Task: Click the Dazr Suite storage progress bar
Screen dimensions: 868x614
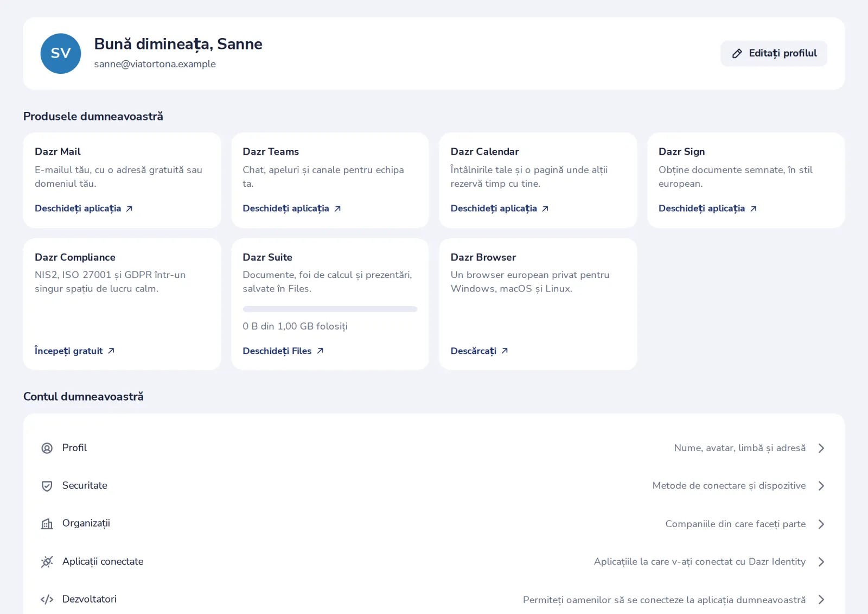Action: [330, 309]
